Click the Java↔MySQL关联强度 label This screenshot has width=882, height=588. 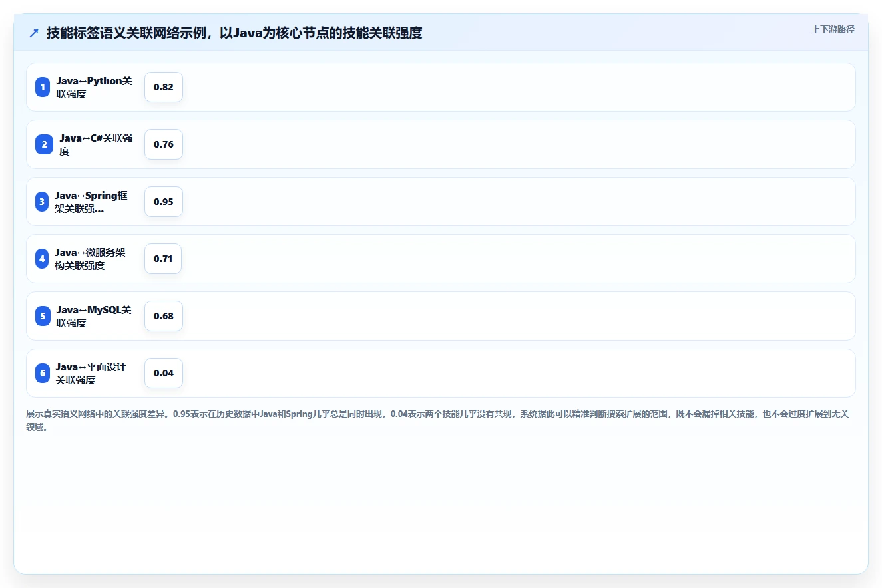[x=94, y=316]
